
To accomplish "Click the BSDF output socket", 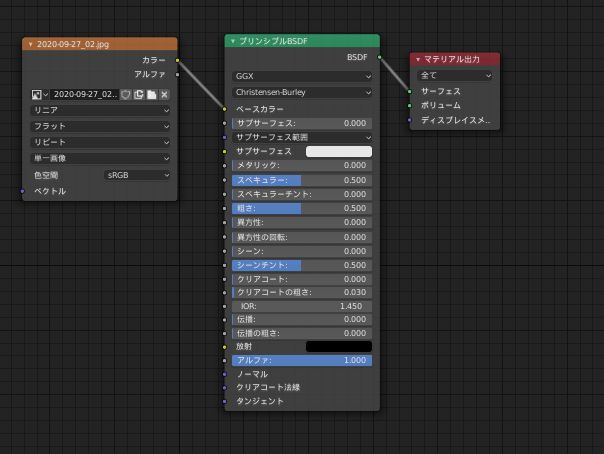I will (x=379, y=57).
